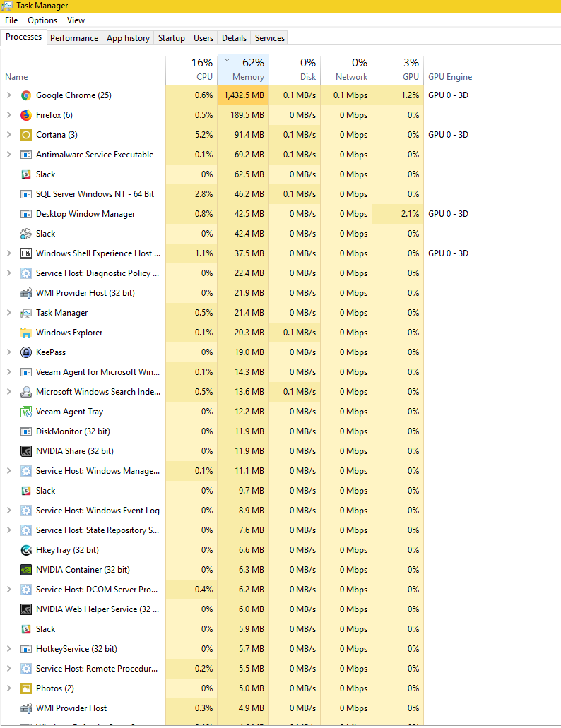
Task: Click the NVIDIA Container (32 bit) icon
Action: click(x=26, y=570)
